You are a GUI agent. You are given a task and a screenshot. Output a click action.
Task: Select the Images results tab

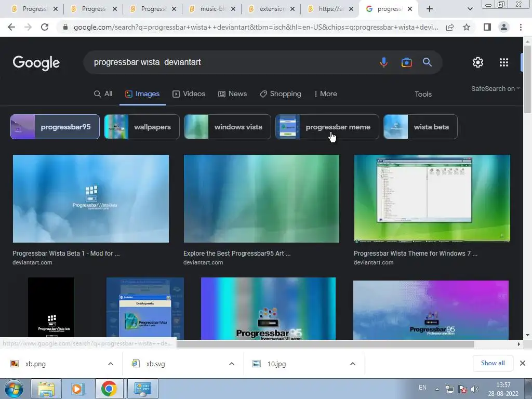(142, 94)
